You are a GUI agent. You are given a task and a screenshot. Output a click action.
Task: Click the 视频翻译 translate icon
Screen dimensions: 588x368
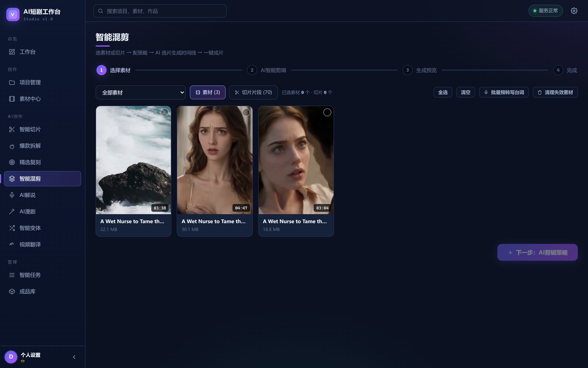(12, 244)
